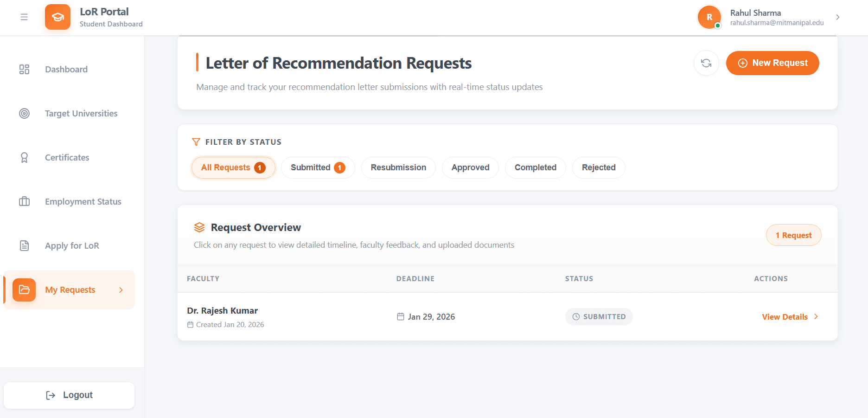Viewport: 868px width, 418px height.
Task: Show only Completed requests
Action: (x=535, y=167)
